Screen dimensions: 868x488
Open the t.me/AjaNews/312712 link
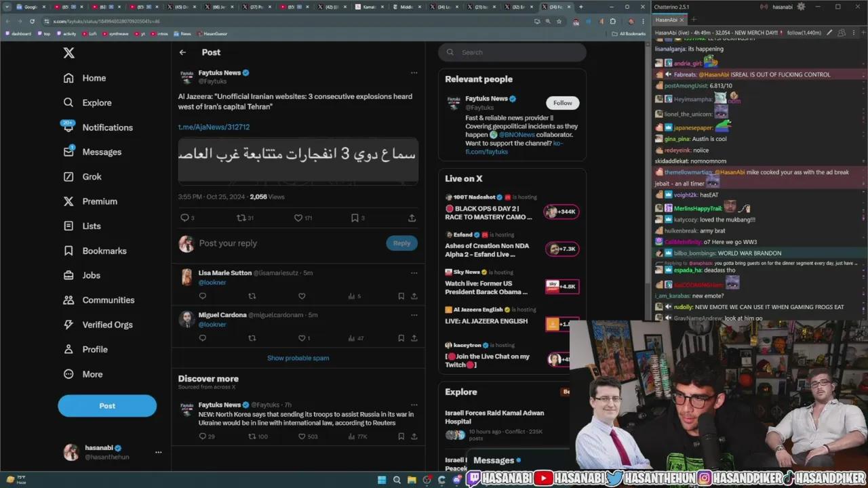214,127
